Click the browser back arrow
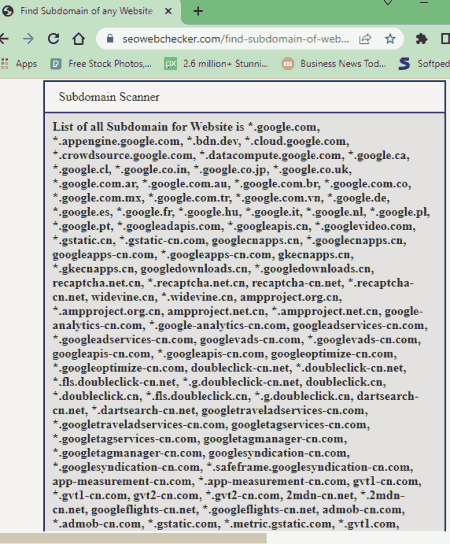Viewport: 450px width, 544px height. pyautogui.click(x=4, y=39)
